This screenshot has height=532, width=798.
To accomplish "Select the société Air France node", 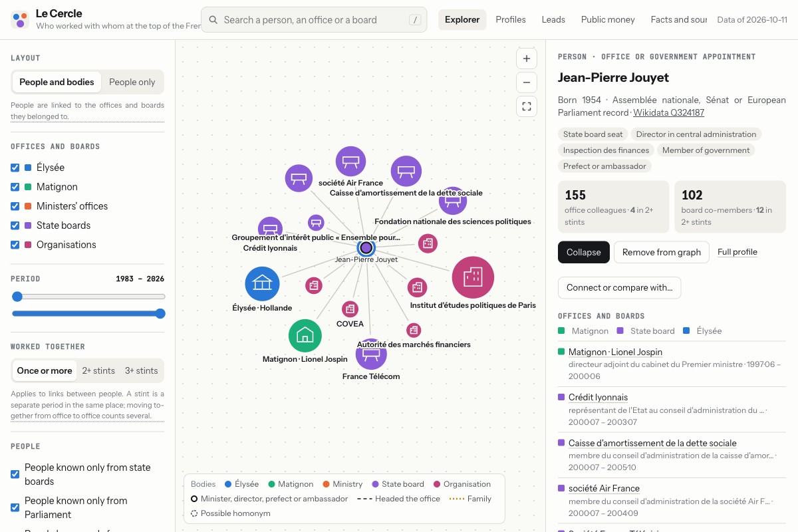I will 350,162.
